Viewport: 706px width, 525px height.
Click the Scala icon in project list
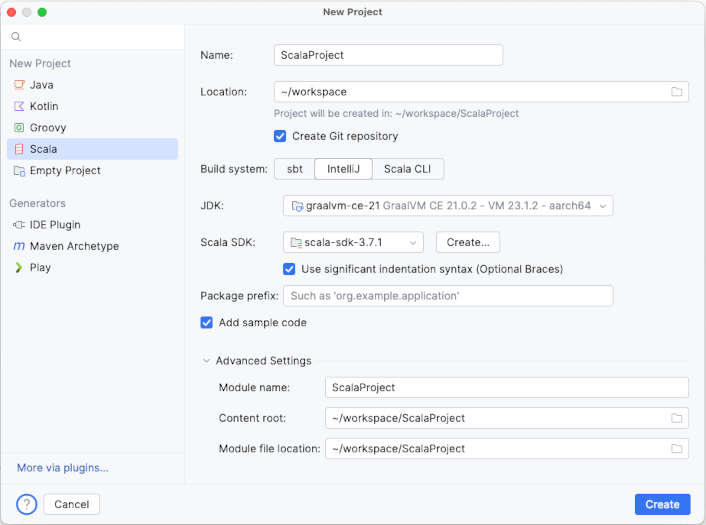pyautogui.click(x=19, y=149)
